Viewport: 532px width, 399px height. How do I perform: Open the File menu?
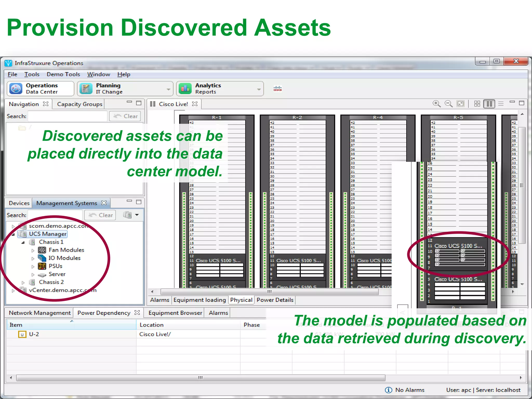[x=12, y=74]
